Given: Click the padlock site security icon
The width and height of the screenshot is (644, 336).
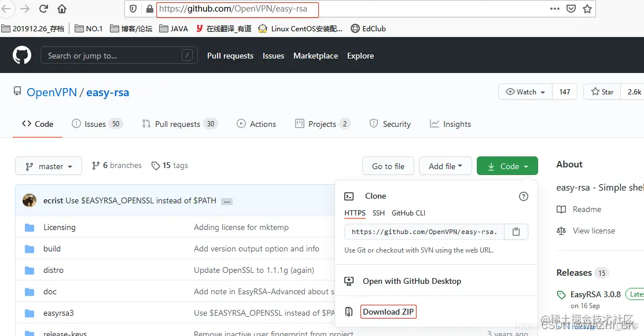Looking at the screenshot, I should (149, 9).
